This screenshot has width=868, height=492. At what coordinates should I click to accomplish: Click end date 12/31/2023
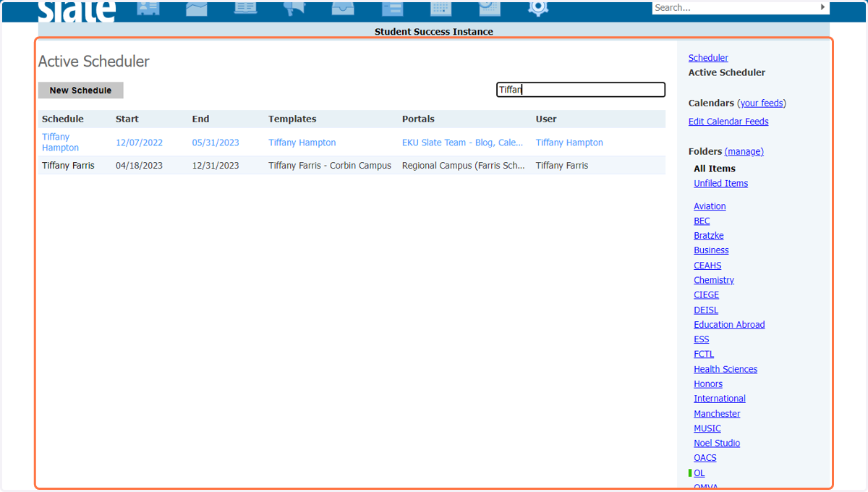click(216, 166)
